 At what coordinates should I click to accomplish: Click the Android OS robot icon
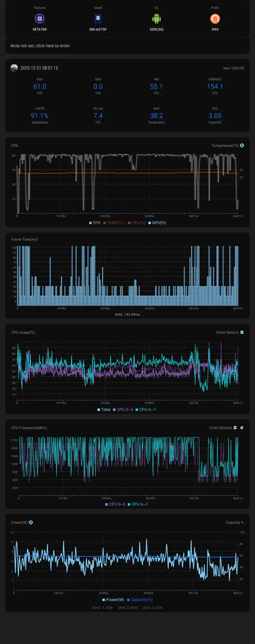click(156, 19)
